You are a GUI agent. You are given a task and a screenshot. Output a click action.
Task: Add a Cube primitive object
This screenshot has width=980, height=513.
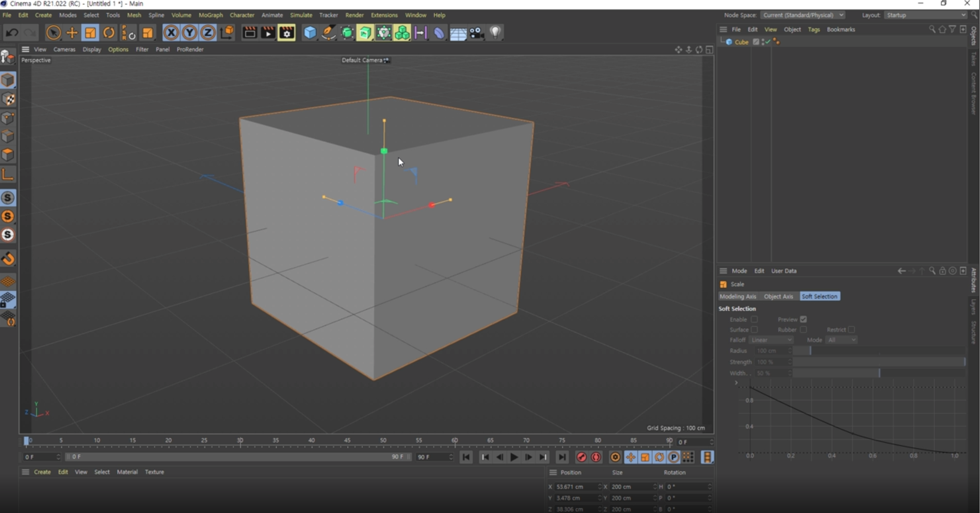(310, 33)
